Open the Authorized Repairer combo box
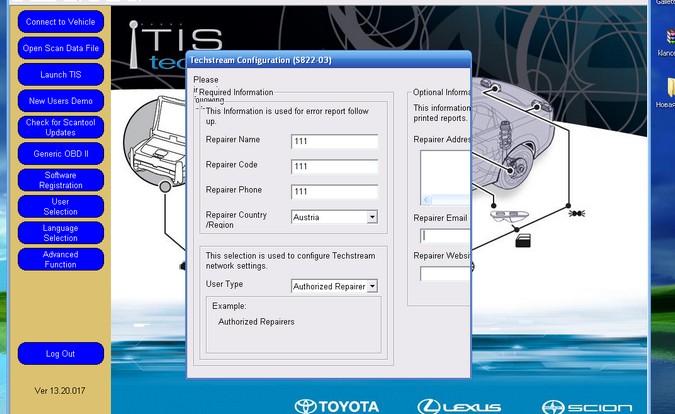Image resolution: width=675 pixels, height=414 pixels. click(334, 286)
